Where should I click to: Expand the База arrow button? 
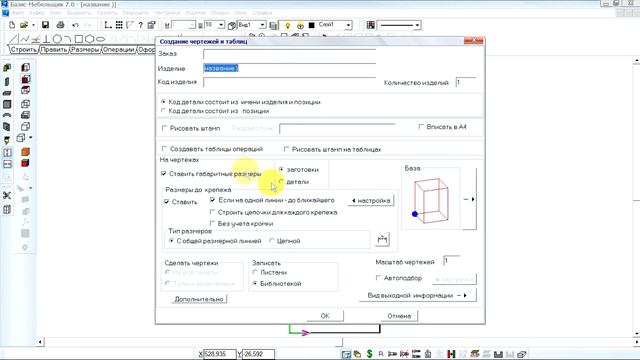[x=469, y=199]
